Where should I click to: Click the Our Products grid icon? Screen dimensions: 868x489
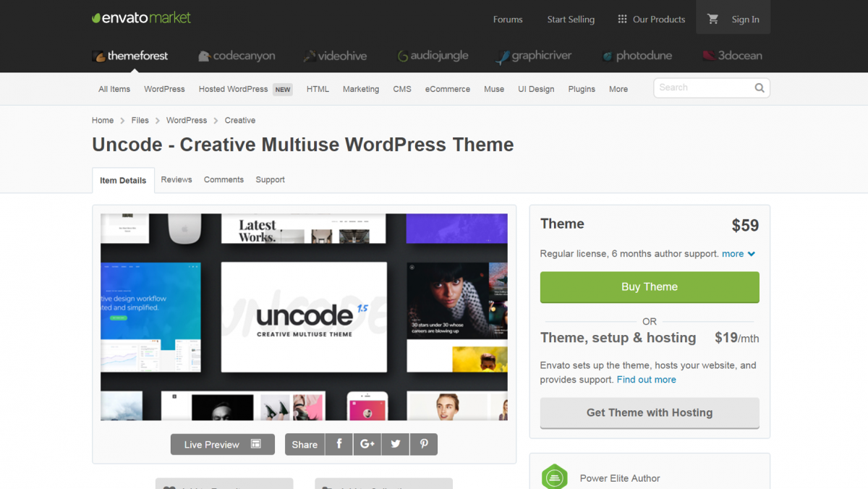click(622, 20)
